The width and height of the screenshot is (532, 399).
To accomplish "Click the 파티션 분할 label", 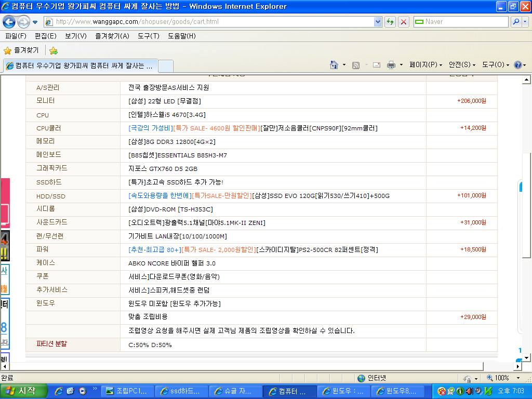I will point(51,344).
